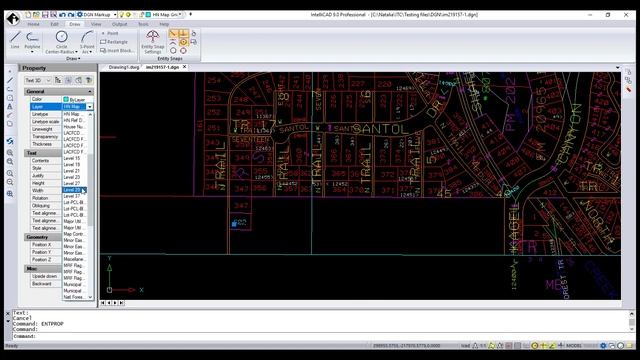This screenshot has height=360, width=640.
Task: Click the rightmost icon in Property panel toolbar
Action: pyautogui.click(x=89, y=80)
